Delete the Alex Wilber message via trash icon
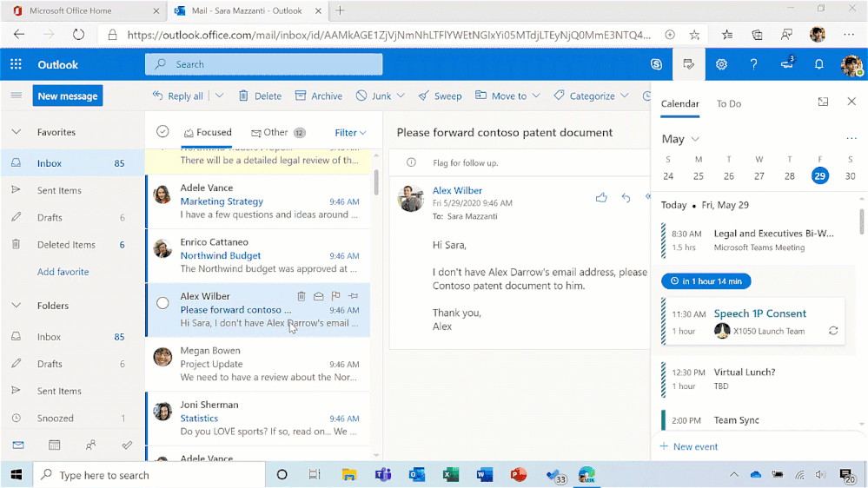The height and width of the screenshot is (488, 868). [301, 296]
